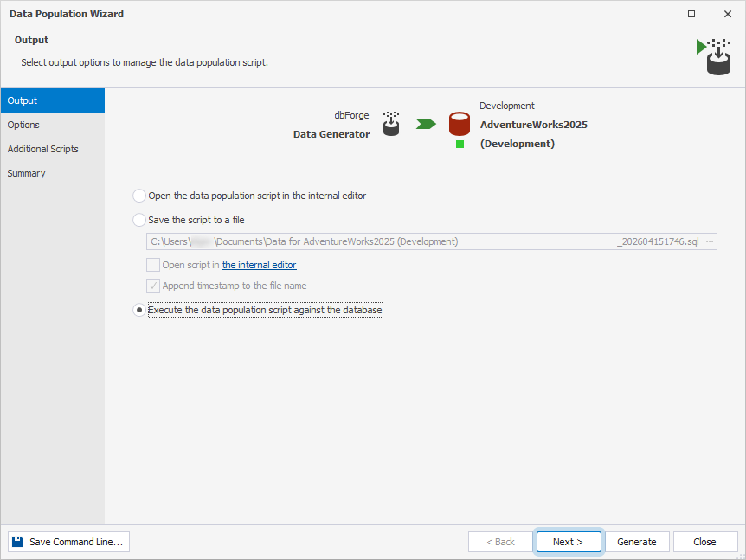
Task: Click the red AdventureWorks2025 database icon
Action: tap(460, 124)
